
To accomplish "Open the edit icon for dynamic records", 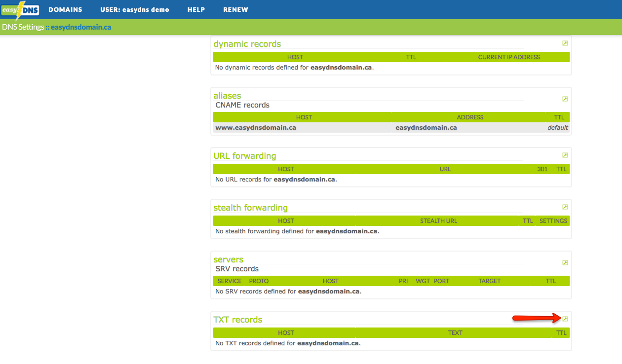I will pos(565,43).
